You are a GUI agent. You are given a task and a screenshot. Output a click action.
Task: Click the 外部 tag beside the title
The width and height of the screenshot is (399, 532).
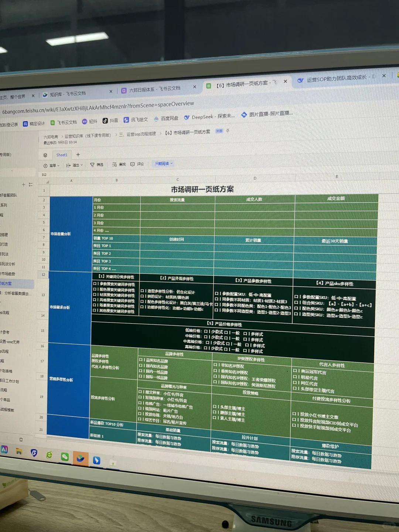point(219,131)
